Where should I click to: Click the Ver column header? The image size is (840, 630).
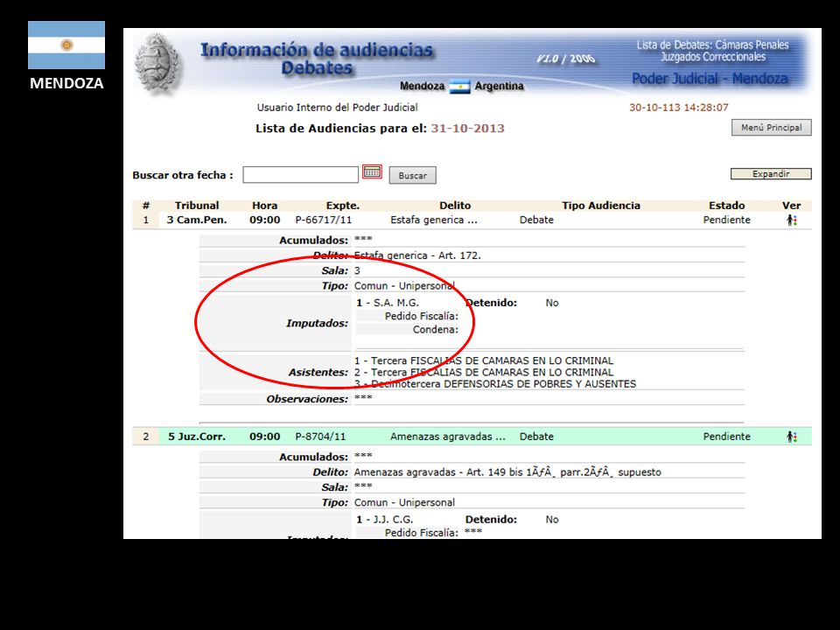791,206
